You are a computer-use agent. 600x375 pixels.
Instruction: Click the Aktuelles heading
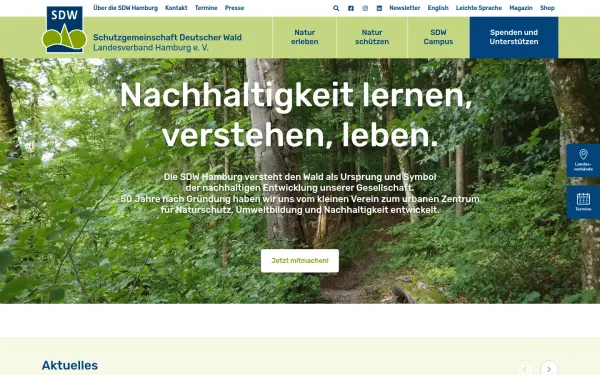[70, 365]
